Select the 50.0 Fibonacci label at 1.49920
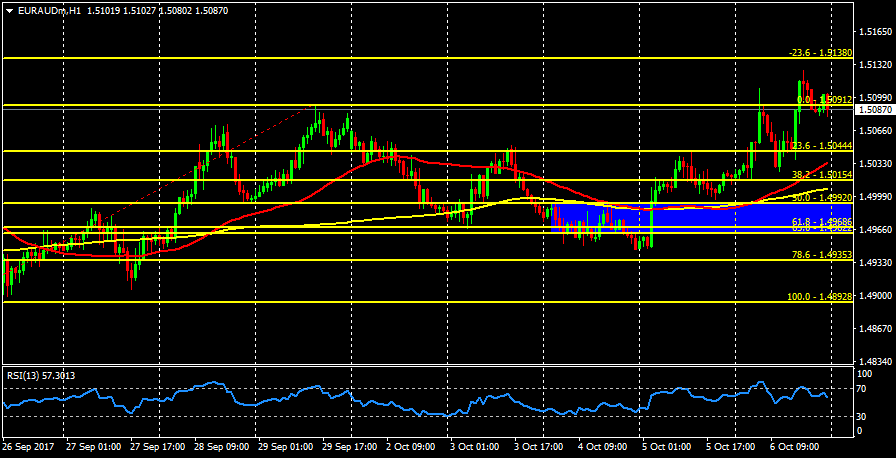This screenshot has width=896, height=458. point(821,198)
